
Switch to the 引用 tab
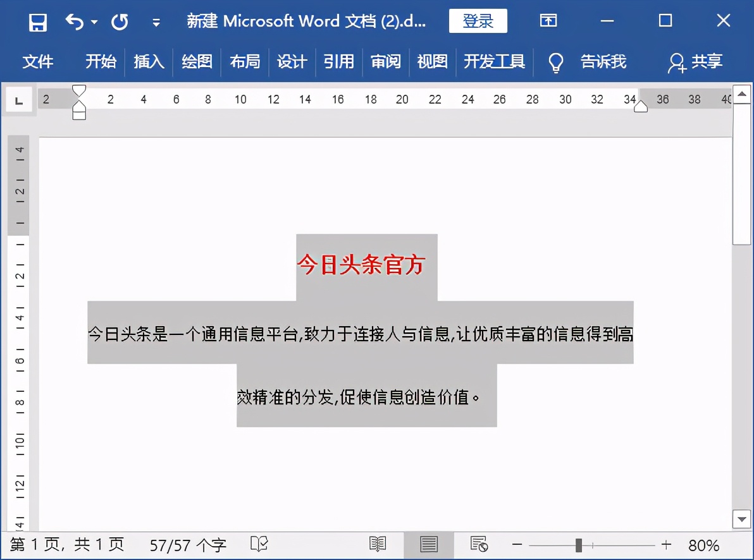pyautogui.click(x=338, y=61)
